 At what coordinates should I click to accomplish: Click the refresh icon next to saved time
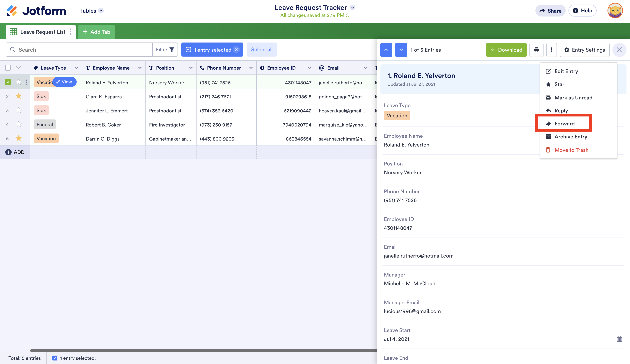(x=348, y=15)
